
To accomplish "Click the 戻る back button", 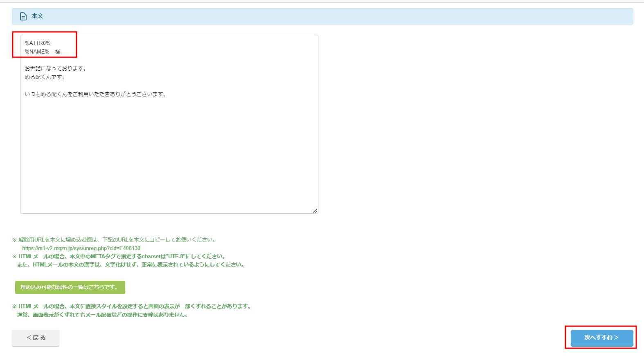I will tap(36, 338).
